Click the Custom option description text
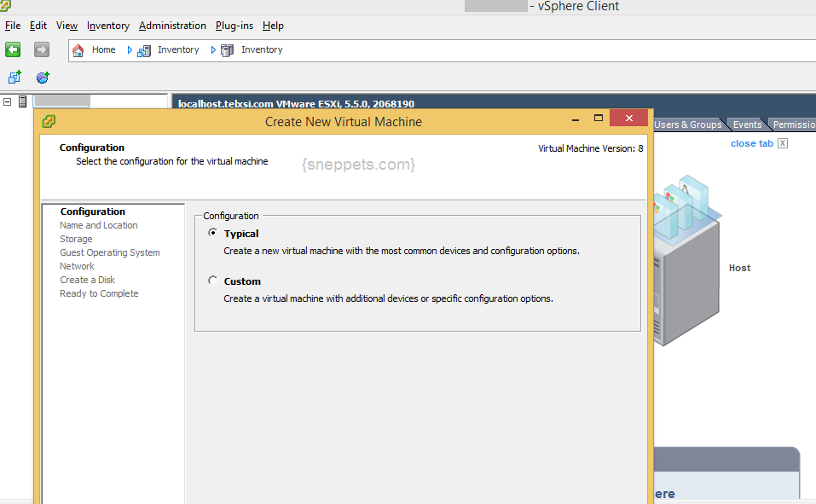 pos(388,298)
